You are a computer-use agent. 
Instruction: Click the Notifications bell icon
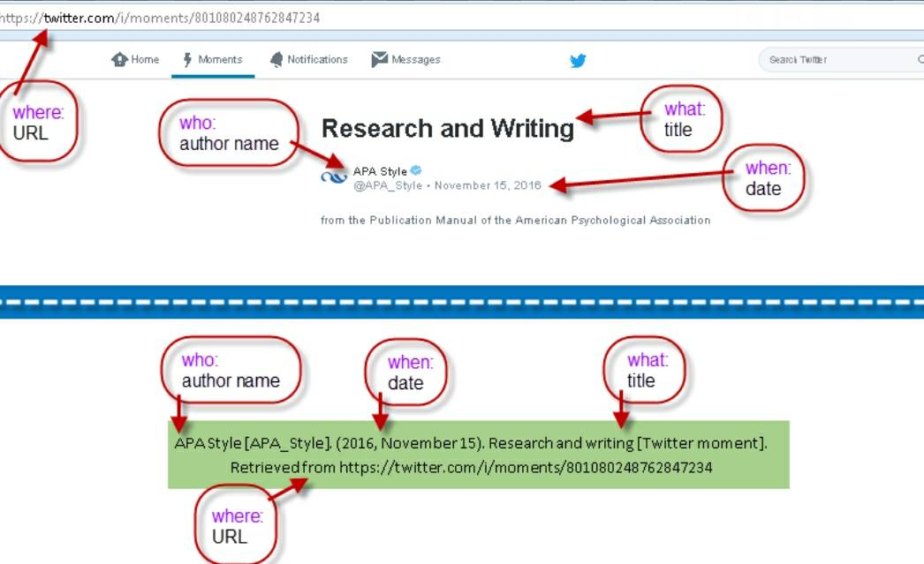tap(276, 59)
